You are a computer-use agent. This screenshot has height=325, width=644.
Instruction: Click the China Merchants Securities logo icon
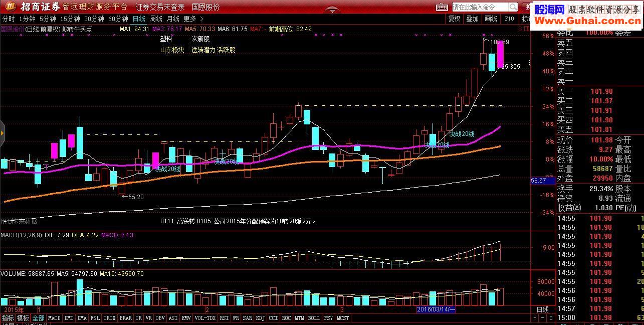[x=10, y=7]
